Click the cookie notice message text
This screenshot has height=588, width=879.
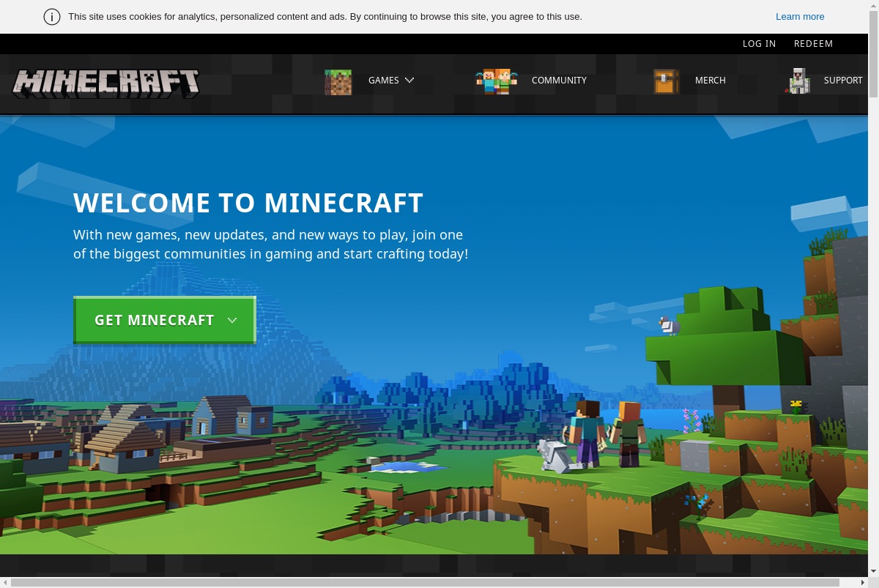pos(325,17)
